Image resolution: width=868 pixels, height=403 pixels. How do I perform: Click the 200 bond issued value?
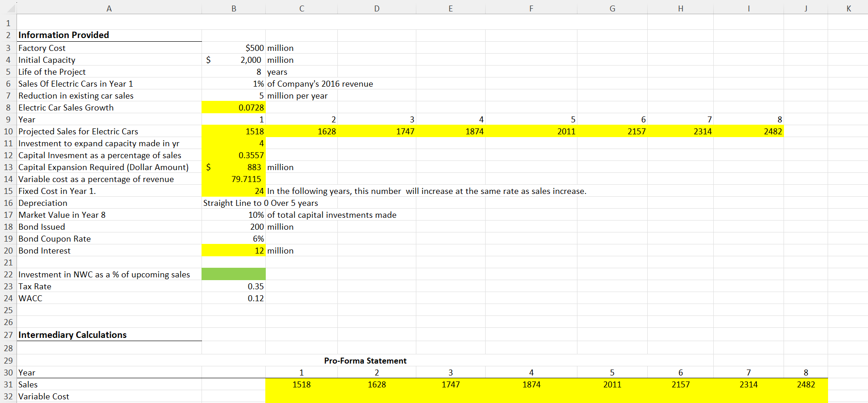[x=234, y=226]
